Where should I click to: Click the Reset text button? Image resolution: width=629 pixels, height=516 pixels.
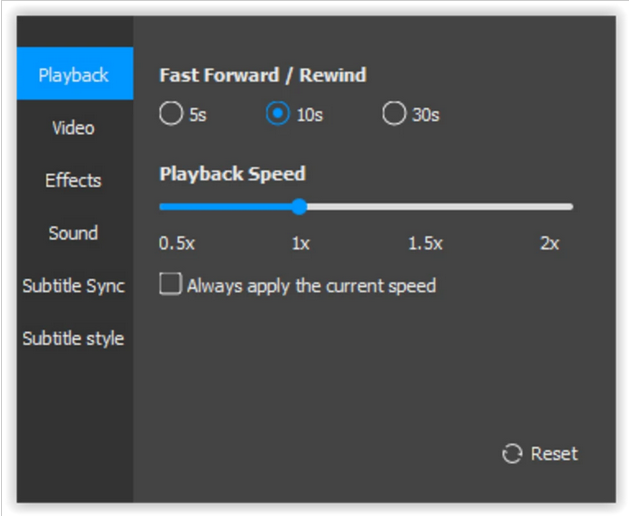point(554,454)
